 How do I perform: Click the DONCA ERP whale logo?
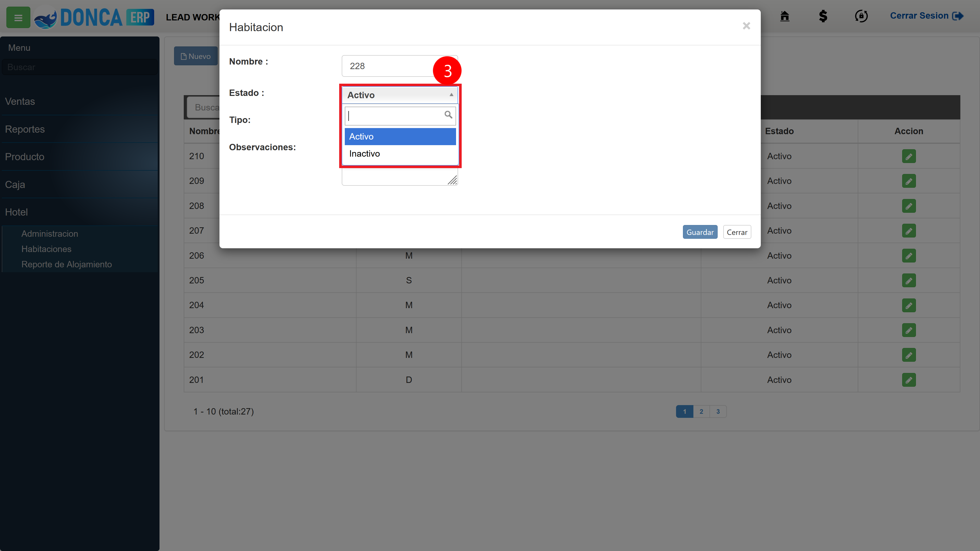tap(94, 18)
